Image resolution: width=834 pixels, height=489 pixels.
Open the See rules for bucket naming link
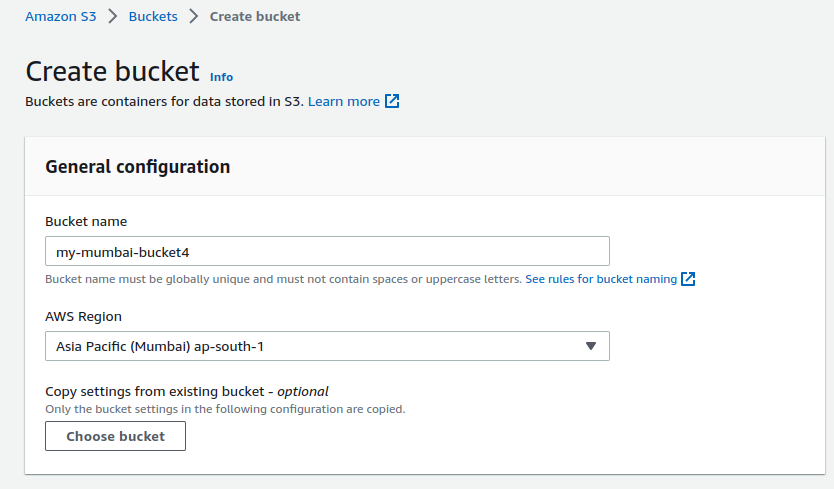pos(601,279)
